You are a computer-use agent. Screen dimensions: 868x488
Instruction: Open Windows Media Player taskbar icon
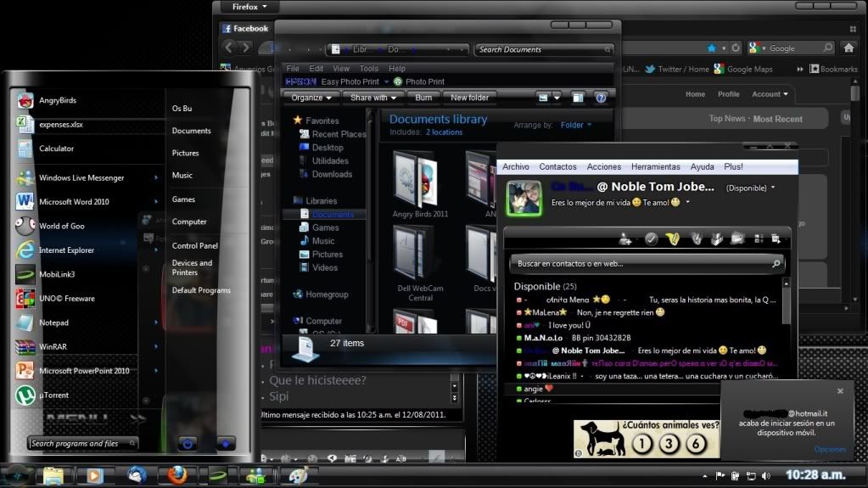[x=94, y=475]
